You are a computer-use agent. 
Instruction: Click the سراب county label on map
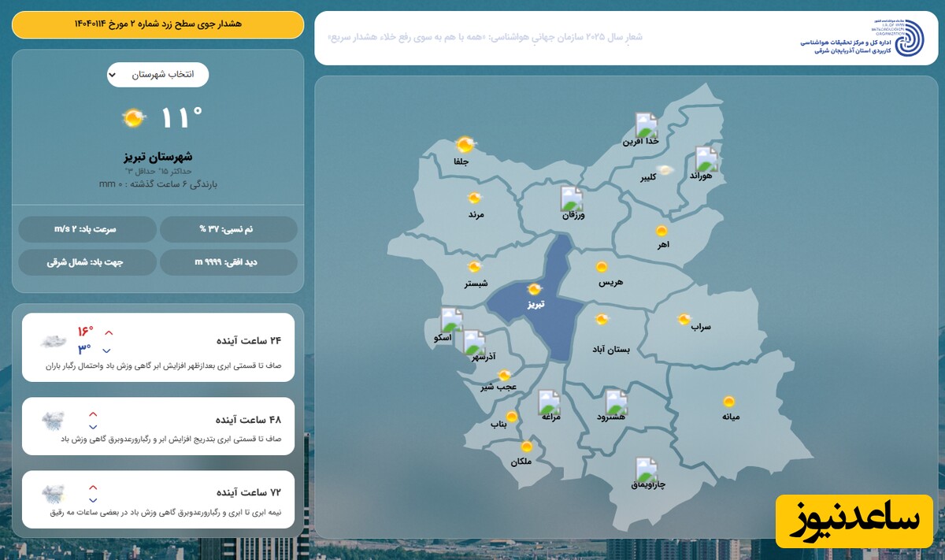(700, 326)
